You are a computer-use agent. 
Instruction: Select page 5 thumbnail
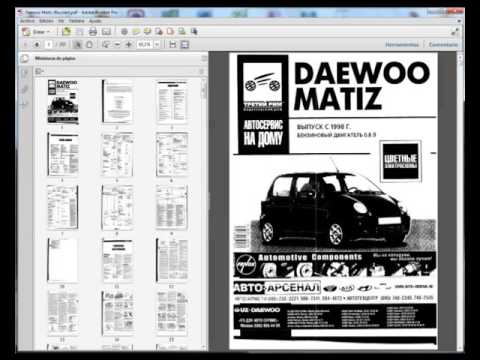point(117,155)
